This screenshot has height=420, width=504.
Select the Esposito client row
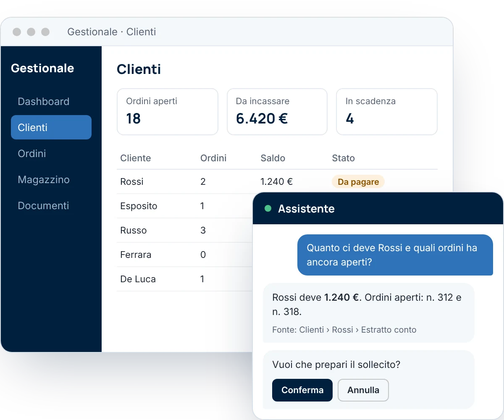click(185, 206)
